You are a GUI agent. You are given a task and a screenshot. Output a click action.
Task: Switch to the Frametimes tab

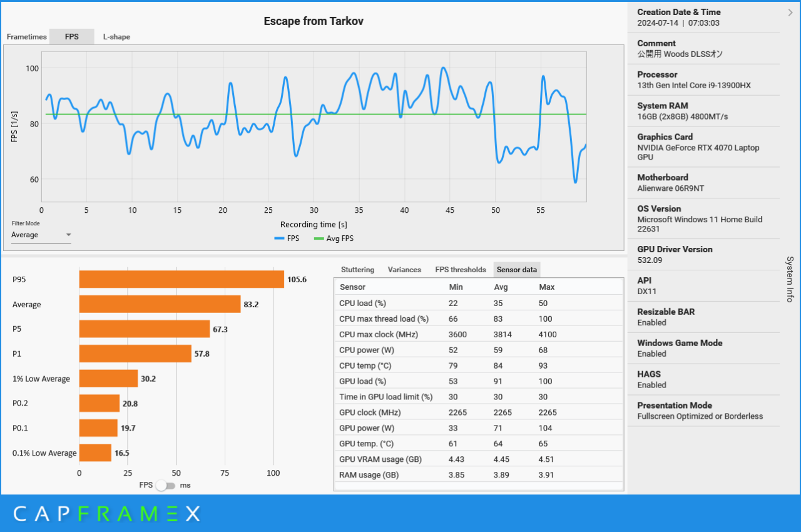click(x=27, y=37)
